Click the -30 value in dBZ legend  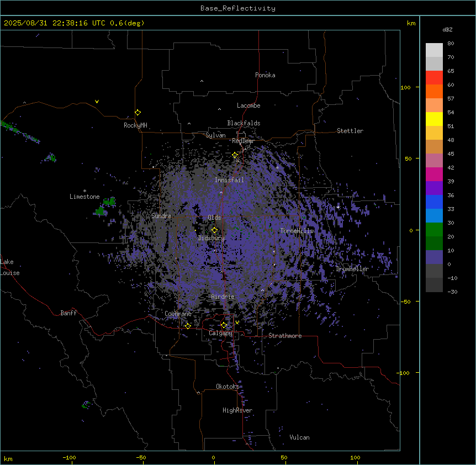pos(452,292)
